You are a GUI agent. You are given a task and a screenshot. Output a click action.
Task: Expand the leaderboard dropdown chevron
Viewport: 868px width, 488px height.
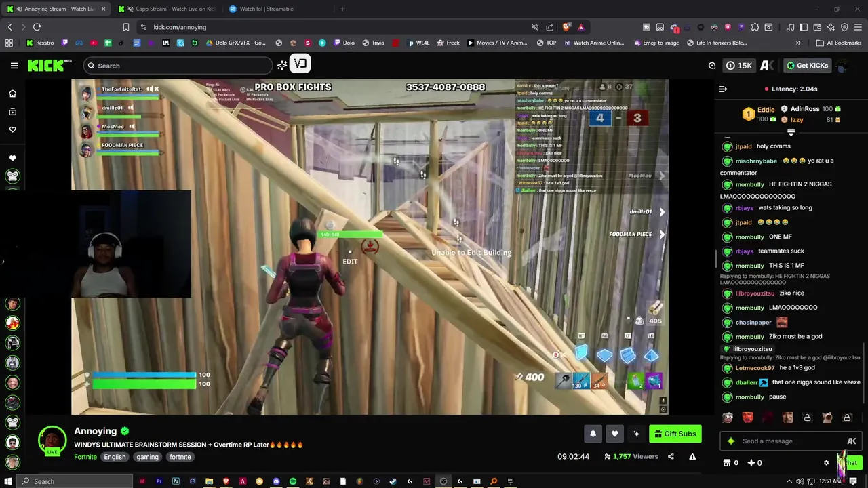791,133
